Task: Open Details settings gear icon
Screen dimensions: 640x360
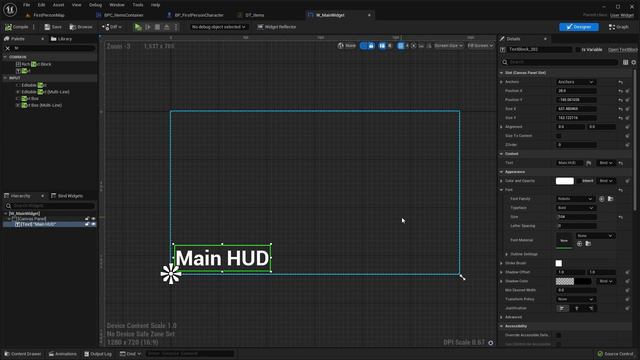Action: (x=633, y=62)
